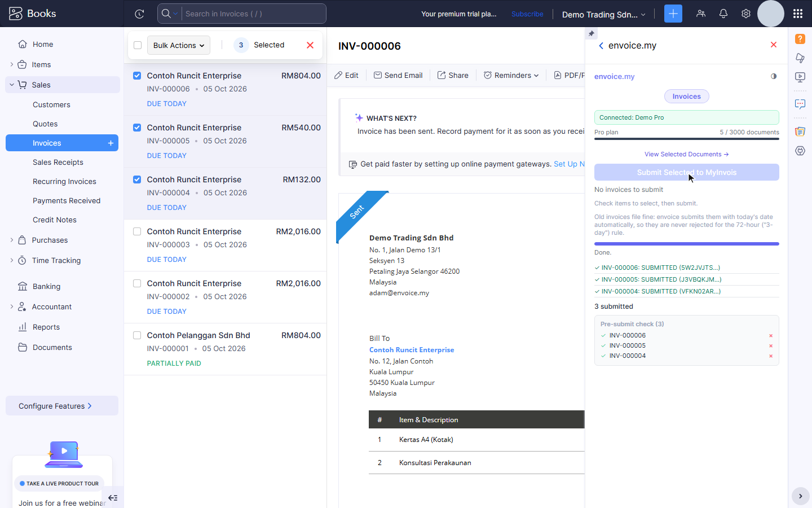Click the pin icon on envoice.my panel
This screenshot has width=812, height=508.
(x=591, y=33)
